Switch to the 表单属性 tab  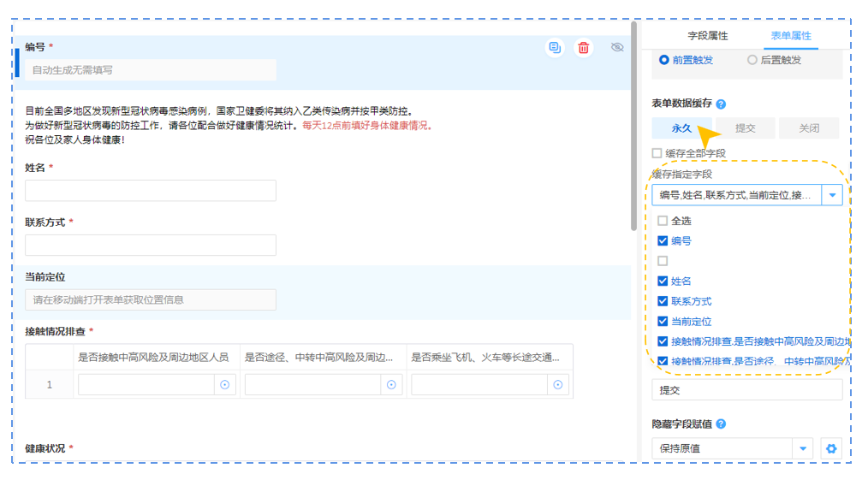tap(791, 36)
